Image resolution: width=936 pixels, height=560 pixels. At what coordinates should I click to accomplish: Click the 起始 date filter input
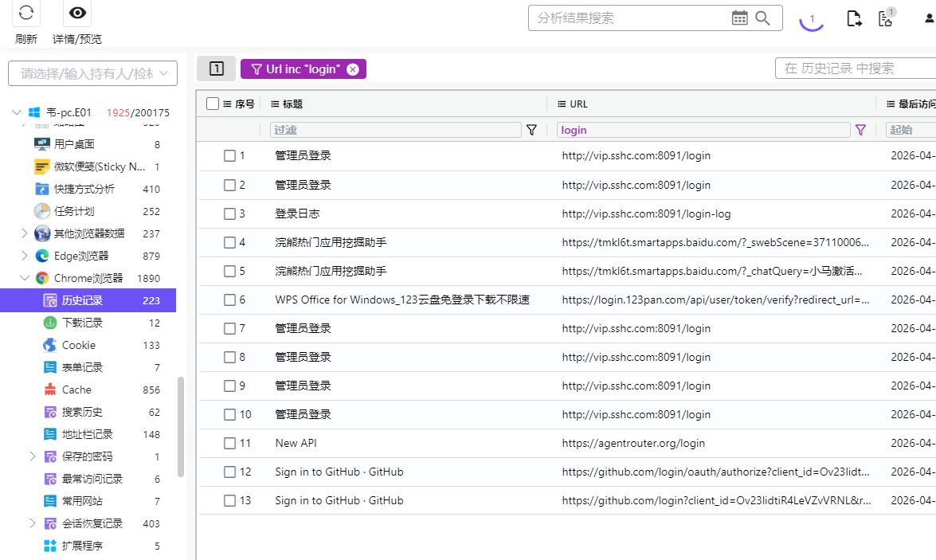pos(911,130)
